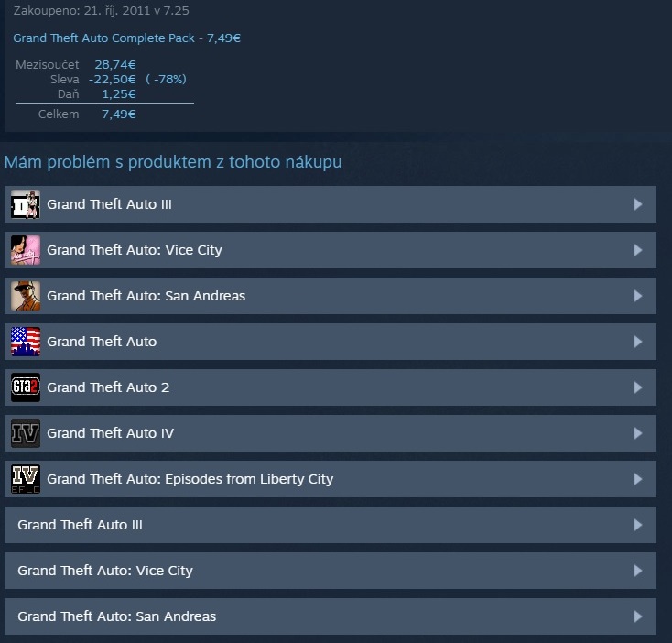
Task: Expand arrow on San Andreas row with icon
Action: coord(638,296)
